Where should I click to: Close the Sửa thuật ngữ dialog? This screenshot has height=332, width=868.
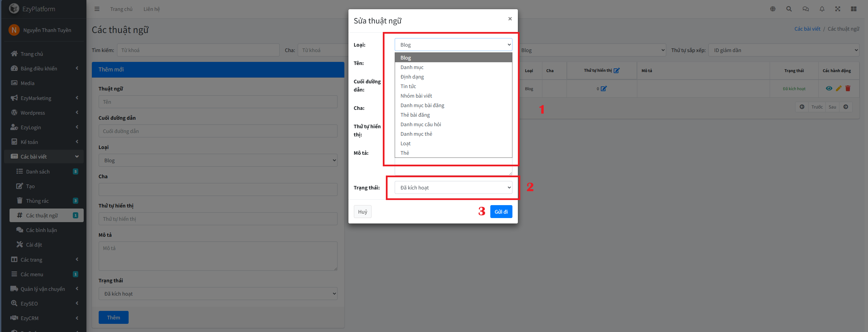click(x=510, y=19)
